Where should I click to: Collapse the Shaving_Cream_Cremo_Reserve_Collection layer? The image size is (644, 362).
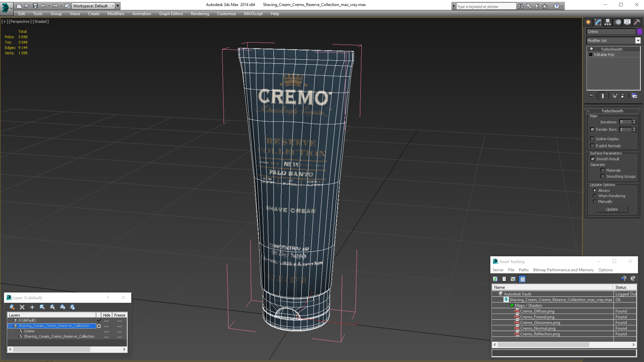coord(10,326)
